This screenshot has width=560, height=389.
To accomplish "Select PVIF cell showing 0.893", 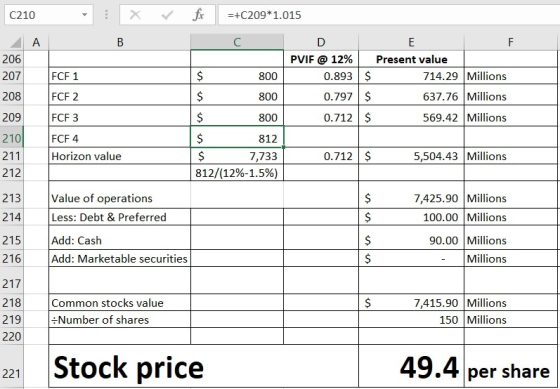I will [x=321, y=76].
